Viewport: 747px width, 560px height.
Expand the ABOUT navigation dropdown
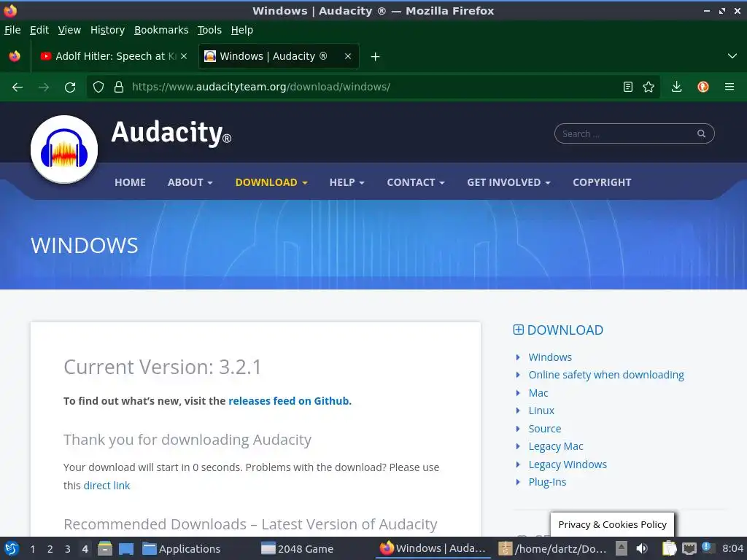pyautogui.click(x=190, y=182)
